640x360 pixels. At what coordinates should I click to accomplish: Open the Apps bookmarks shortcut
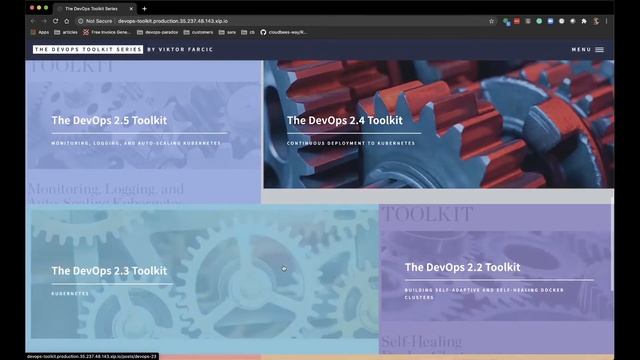tap(40, 32)
